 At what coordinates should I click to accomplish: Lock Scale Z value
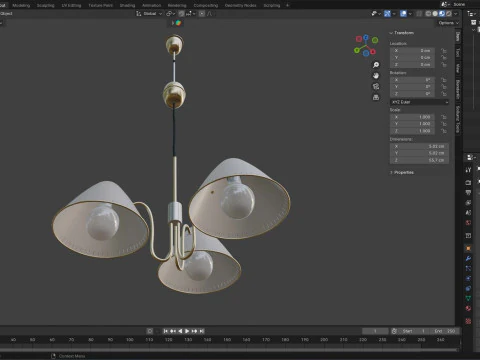coord(444,131)
